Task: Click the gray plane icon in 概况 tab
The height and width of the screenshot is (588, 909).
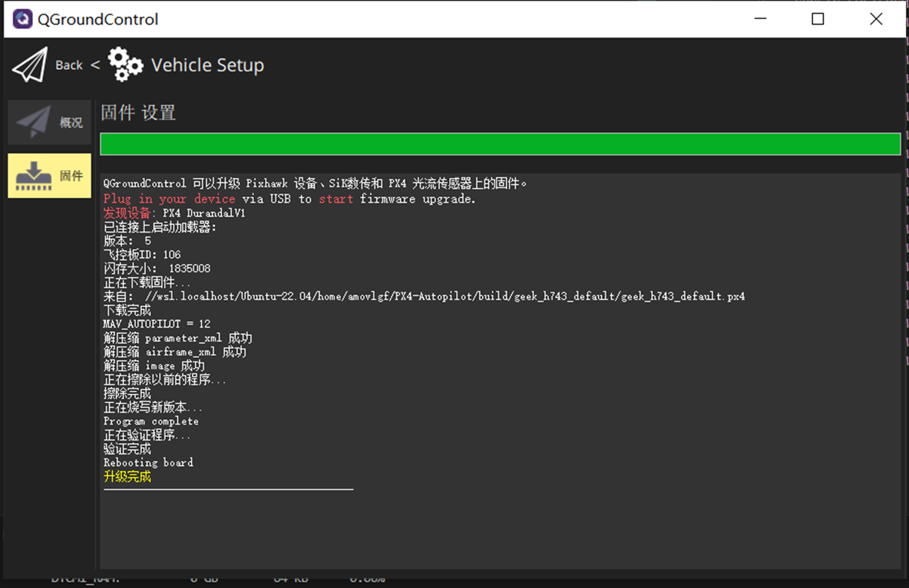Action: [x=33, y=122]
